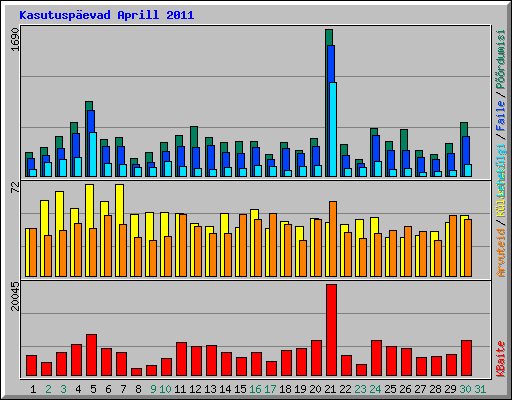The height and width of the screenshot is (400, 512).
Task: Click the Arvuteid legend label in orange
Action: 501,253
